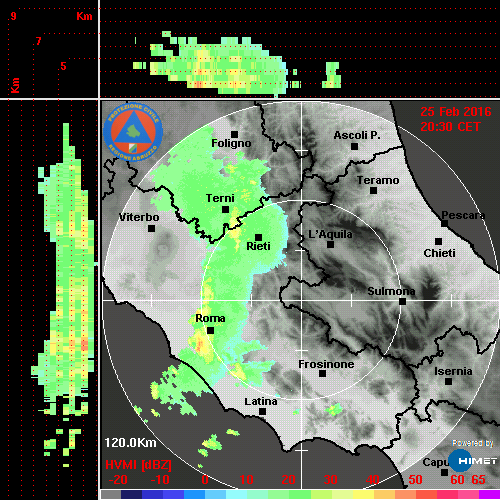Click the gray swatch at color bar start
The width and height of the screenshot is (500, 500).
(x=111, y=494)
